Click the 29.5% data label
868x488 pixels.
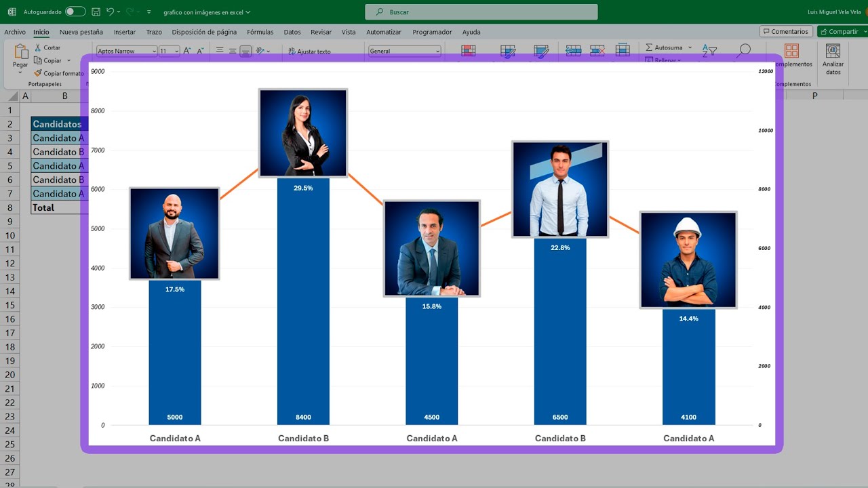pyautogui.click(x=303, y=188)
